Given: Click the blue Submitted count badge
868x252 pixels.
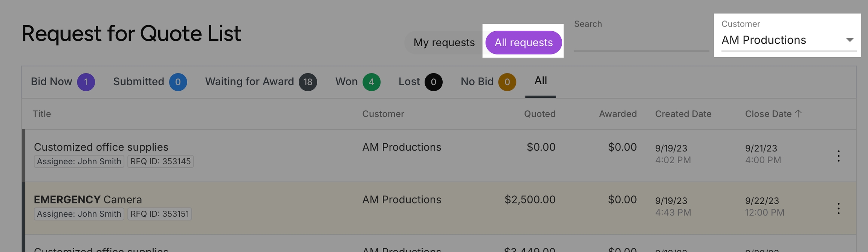Looking at the screenshot, I should 178,82.
